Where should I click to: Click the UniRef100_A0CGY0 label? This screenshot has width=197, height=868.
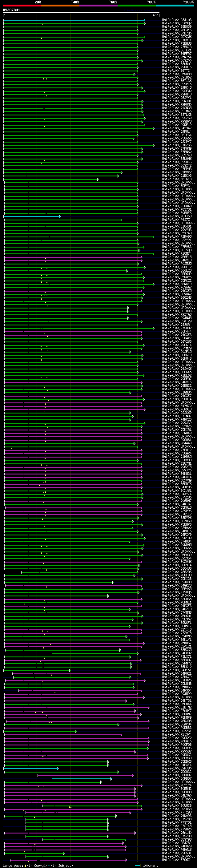pos(177,738)
